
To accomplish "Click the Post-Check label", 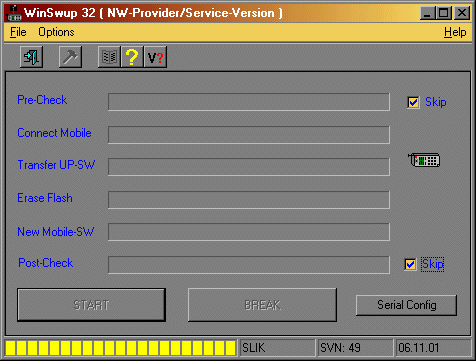I will tap(46, 263).
